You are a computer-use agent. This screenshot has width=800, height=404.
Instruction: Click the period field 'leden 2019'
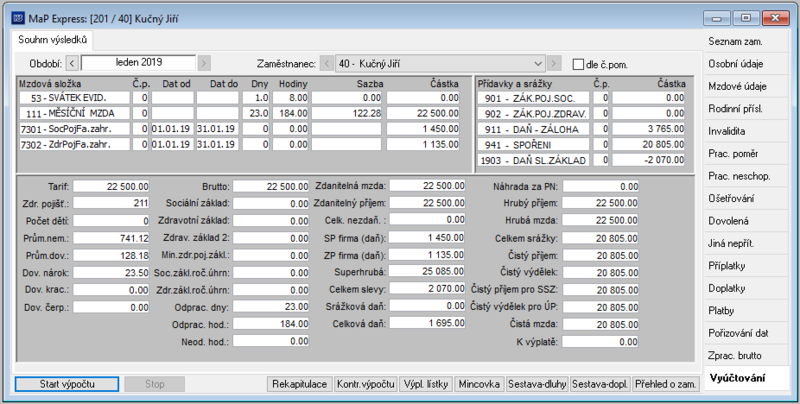(138, 63)
